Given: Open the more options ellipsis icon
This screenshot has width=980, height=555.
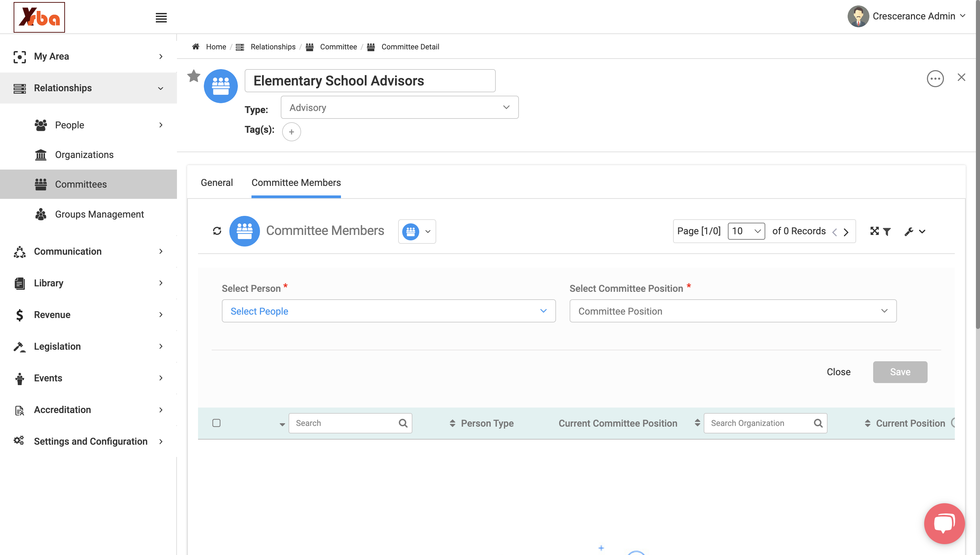Looking at the screenshot, I should 935,79.
